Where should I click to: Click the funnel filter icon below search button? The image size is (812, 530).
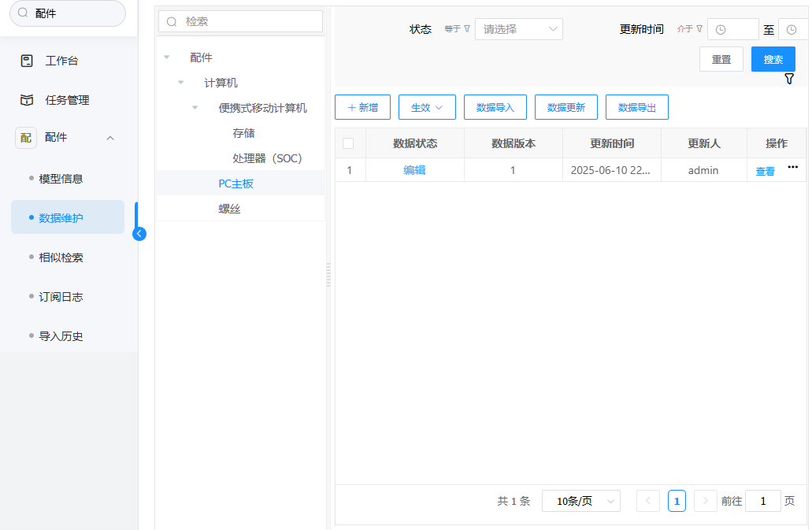[789, 79]
